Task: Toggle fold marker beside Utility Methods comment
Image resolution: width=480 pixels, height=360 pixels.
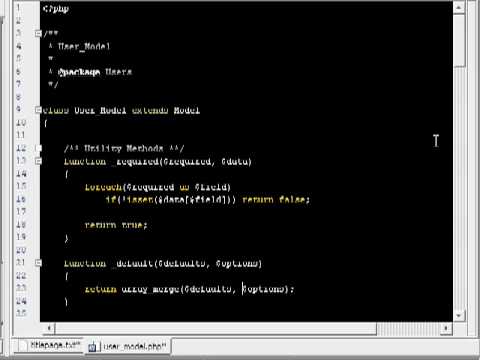Action: pos(38,148)
